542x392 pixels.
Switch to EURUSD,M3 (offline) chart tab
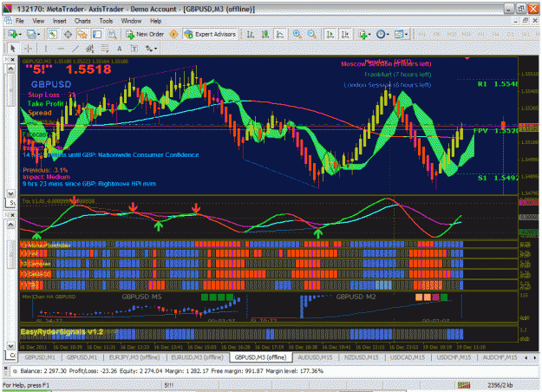197,357
